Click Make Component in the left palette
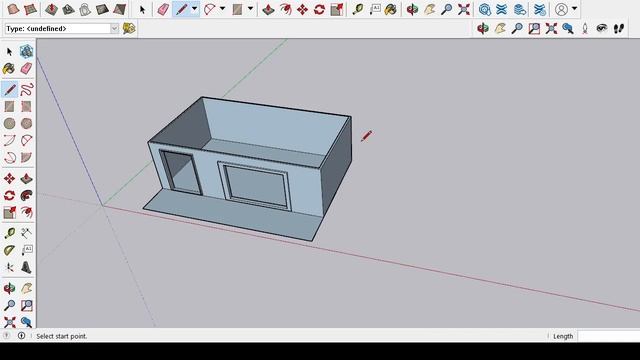Screen dimensions: 640x360 click(x=26, y=51)
